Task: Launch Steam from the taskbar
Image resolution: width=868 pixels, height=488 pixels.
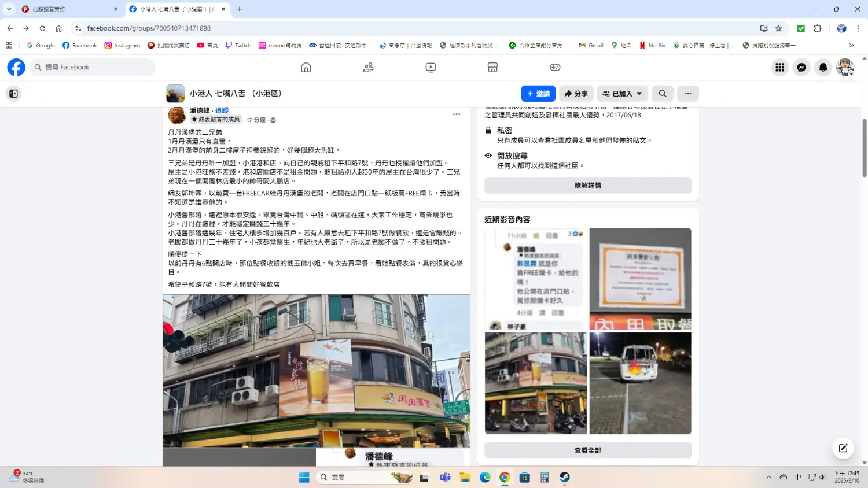Action: [x=564, y=477]
